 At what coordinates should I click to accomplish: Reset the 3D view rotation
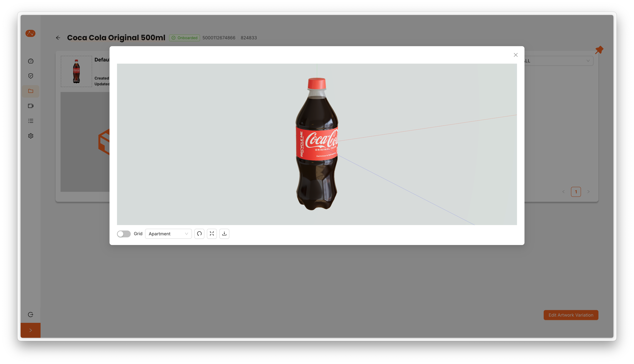[199, 233]
